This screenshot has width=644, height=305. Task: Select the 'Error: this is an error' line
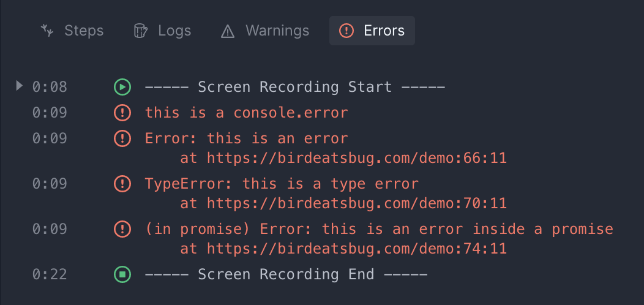247,138
